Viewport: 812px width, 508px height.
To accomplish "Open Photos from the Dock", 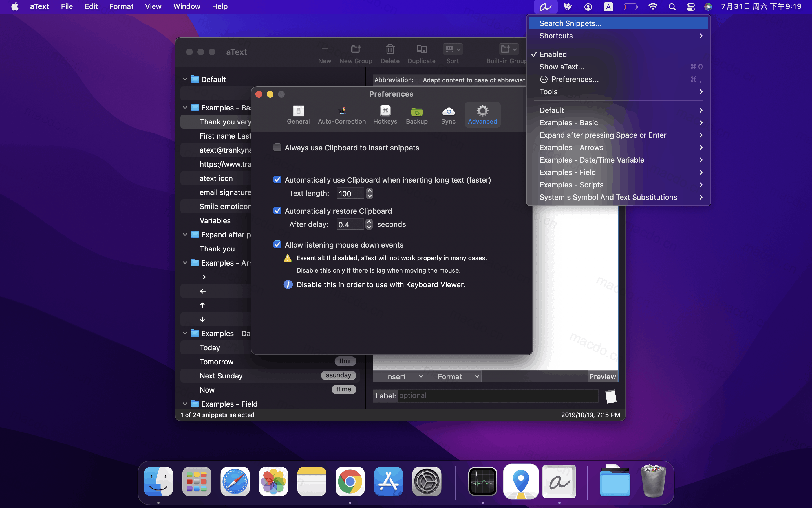I will 273,481.
